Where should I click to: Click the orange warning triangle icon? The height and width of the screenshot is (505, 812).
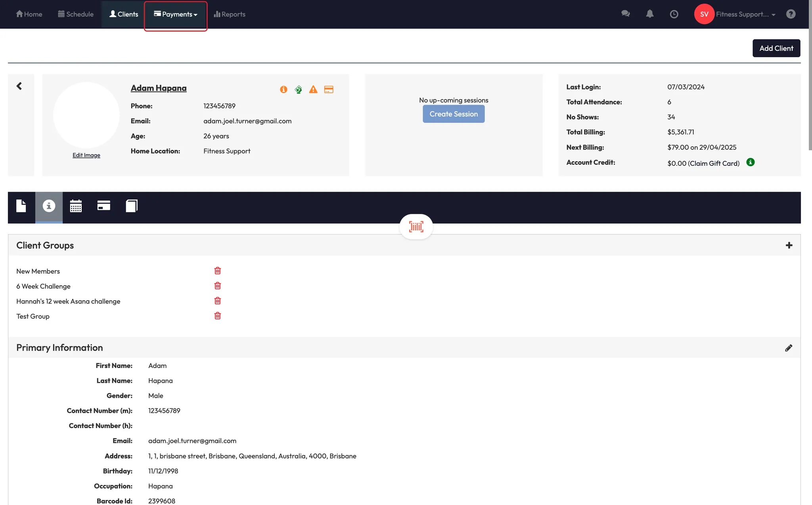pyautogui.click(x=313, y=89)
